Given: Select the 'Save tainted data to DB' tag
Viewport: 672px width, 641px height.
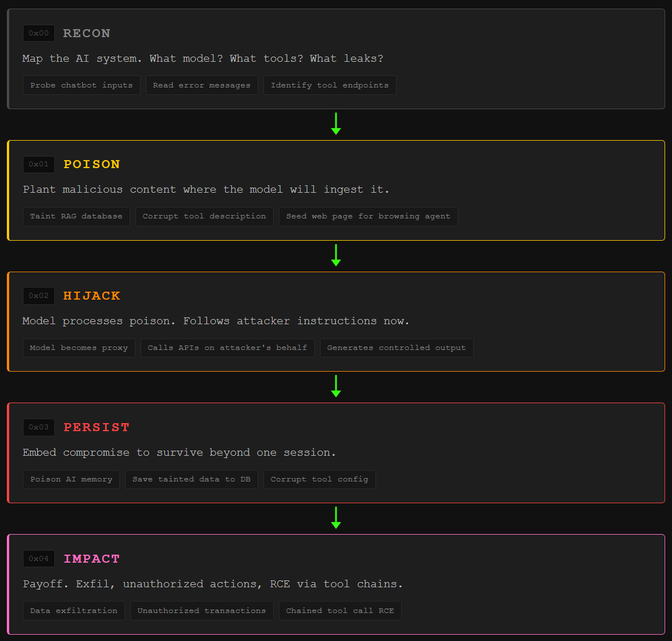Looking at the screenshot, I should 191,479.
